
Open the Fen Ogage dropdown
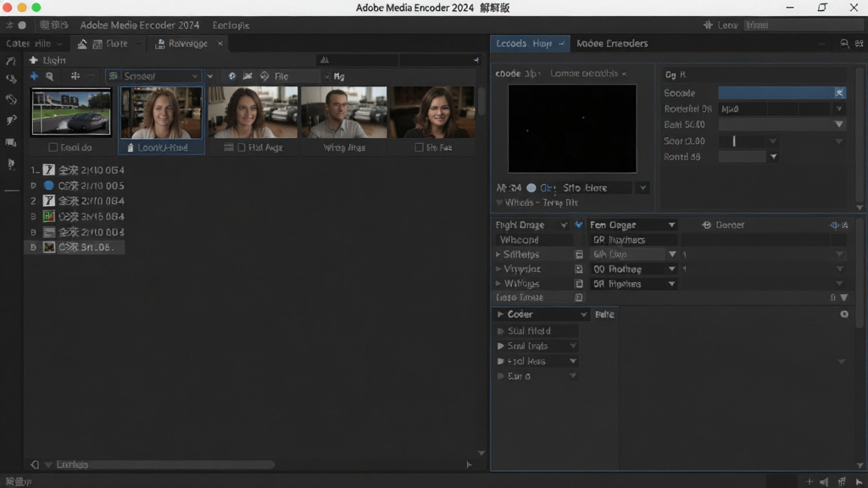click(632, 225)
